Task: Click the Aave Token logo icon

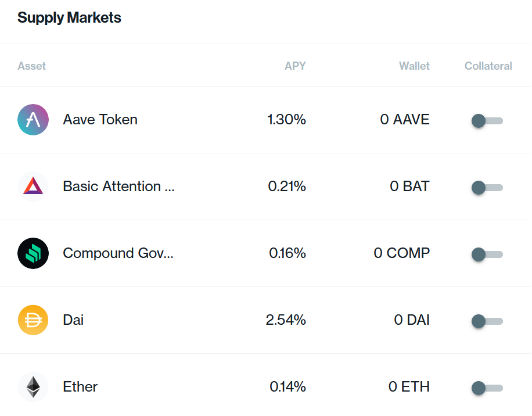Action: coord(33,120)
